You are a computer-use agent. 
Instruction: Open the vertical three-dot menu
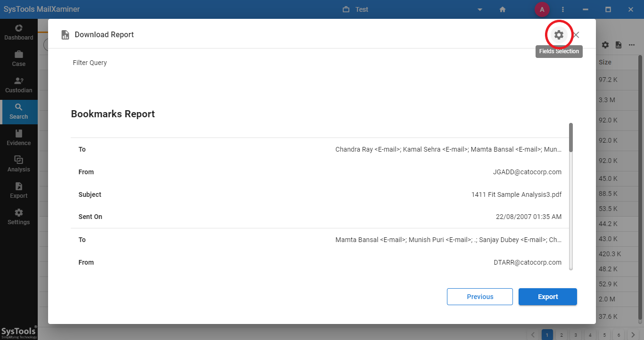(563, 9)
